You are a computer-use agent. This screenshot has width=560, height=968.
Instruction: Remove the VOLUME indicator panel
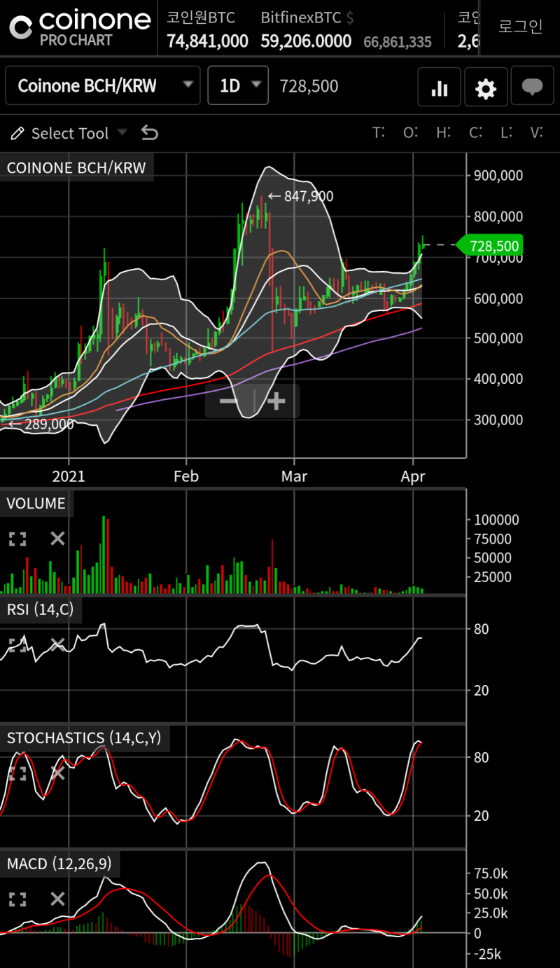tap(57, 539)
